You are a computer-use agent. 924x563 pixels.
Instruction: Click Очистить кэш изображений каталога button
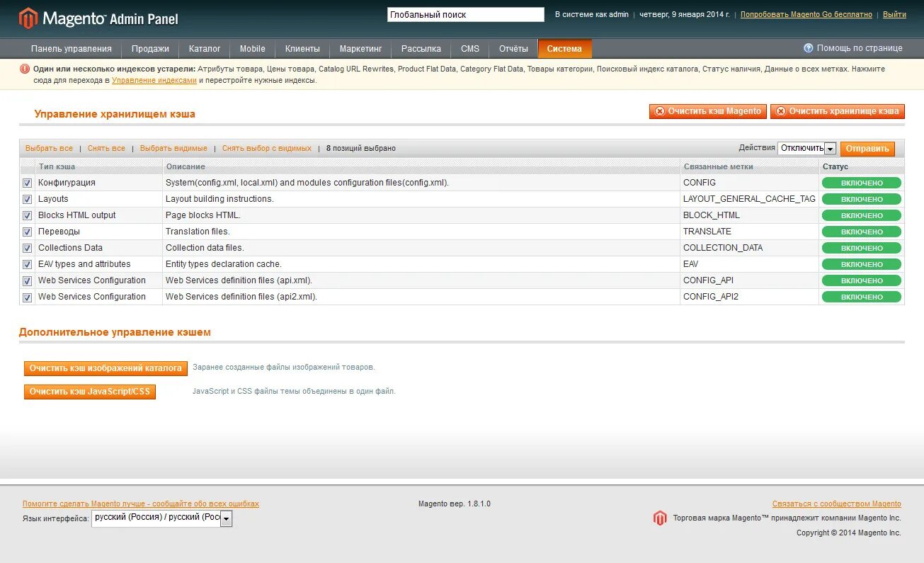coord(106,368)
